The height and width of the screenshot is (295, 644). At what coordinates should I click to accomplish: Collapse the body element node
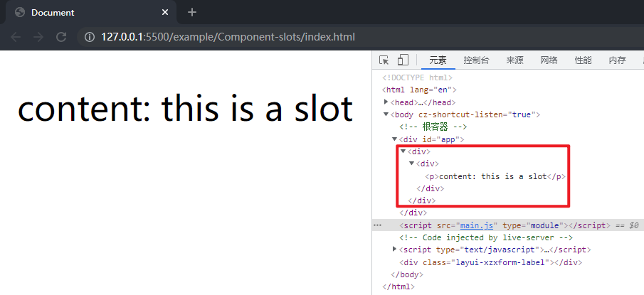(386, 114)
